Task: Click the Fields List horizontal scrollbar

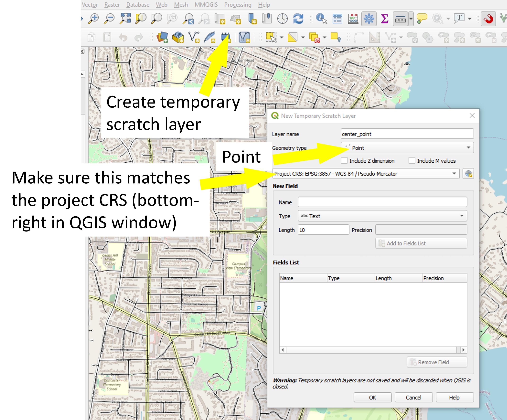Action: tap(373, 350)
